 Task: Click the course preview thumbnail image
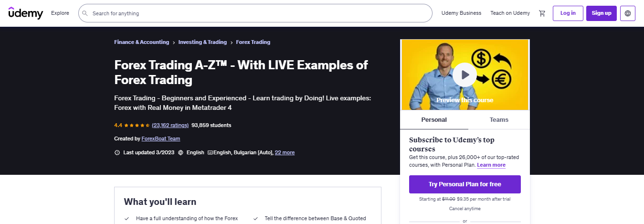coord(465,75)
